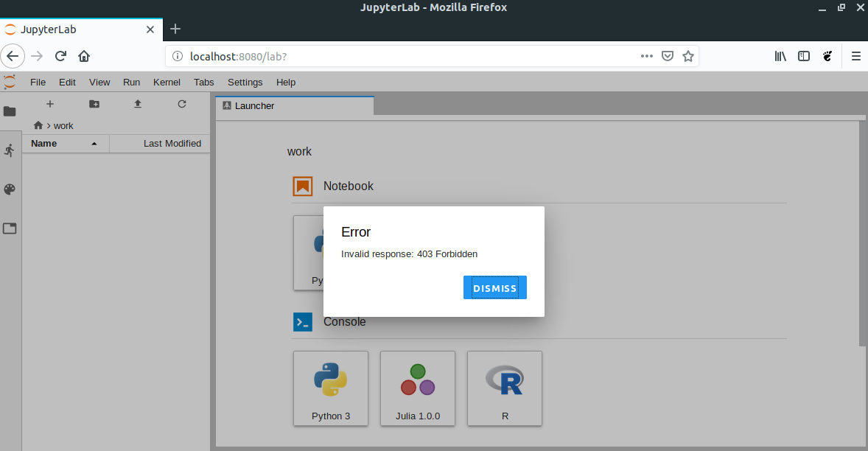Create a new folder in file browser
Viewport: 868px width, 451px height.
click(x=94, y=104)
